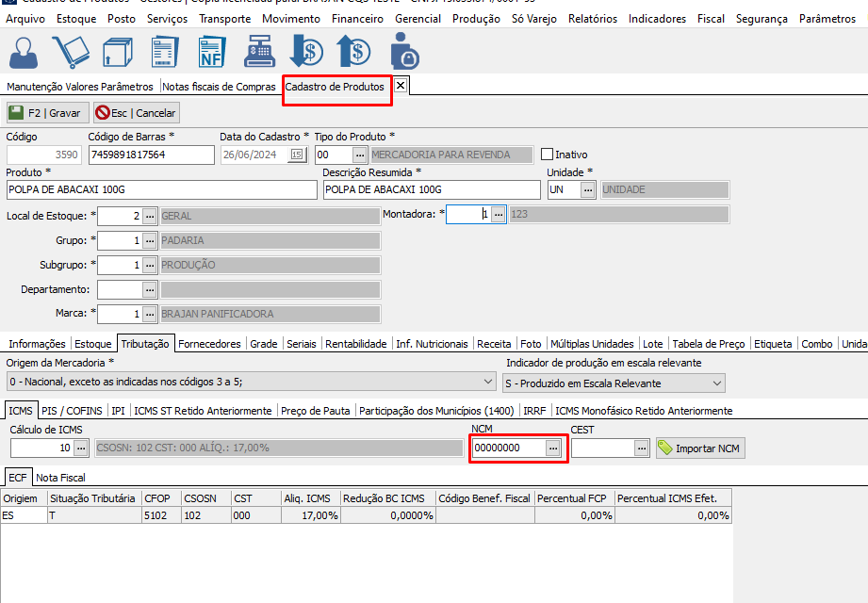Open the production scale indicator dropdown
868x603 pixels.
tap(717, 383)
